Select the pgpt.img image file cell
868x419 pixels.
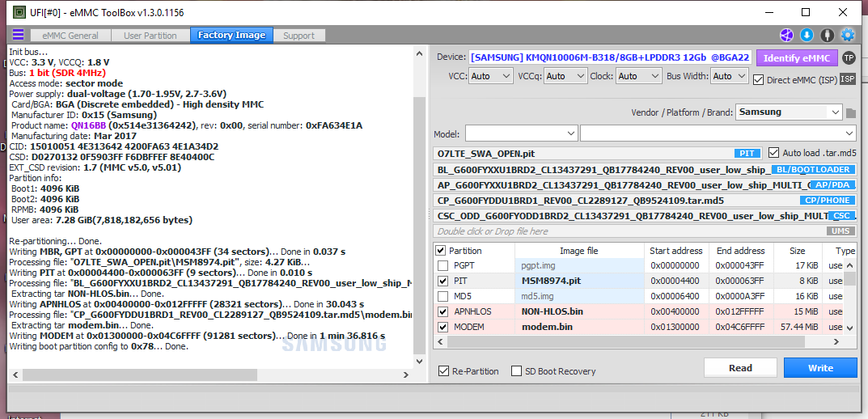(579, 265)
